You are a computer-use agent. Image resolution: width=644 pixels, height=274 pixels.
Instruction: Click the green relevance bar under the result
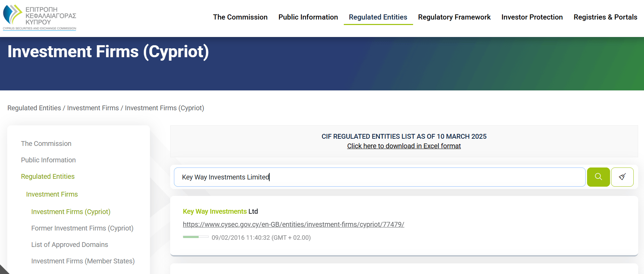click(x=196, y=237)
